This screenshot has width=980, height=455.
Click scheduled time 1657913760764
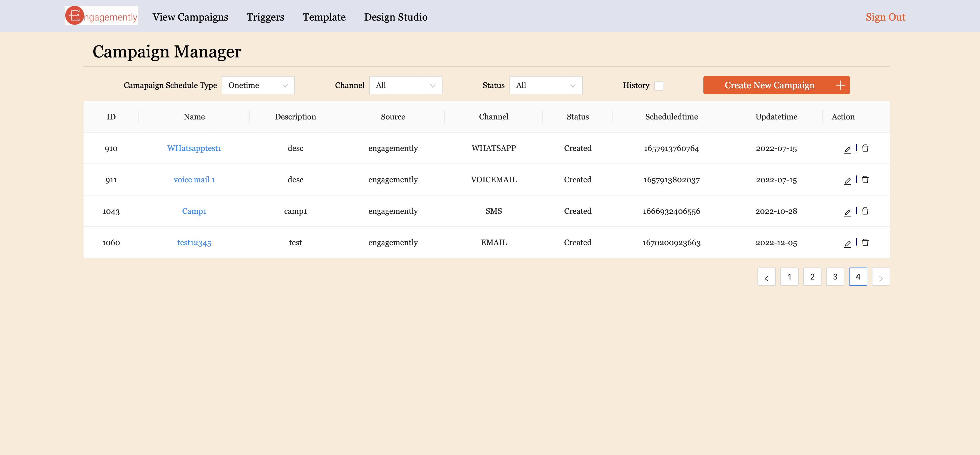[671, 148]
